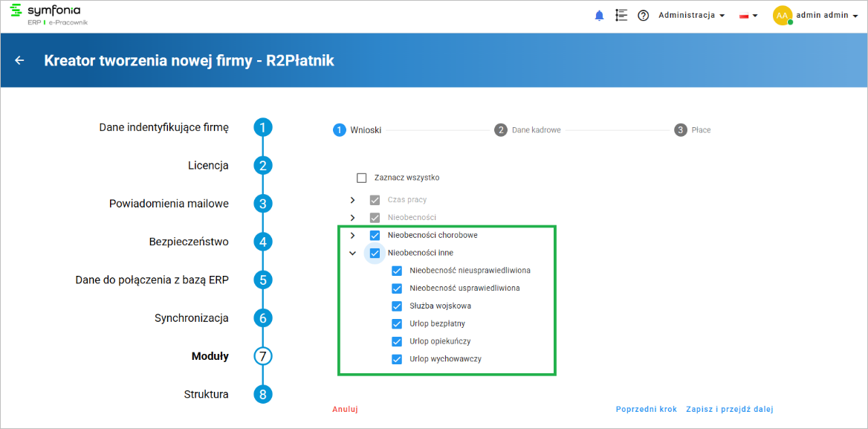Expand the Nieobecności group
Screen dimensions: 868x429
pos(352,218)
